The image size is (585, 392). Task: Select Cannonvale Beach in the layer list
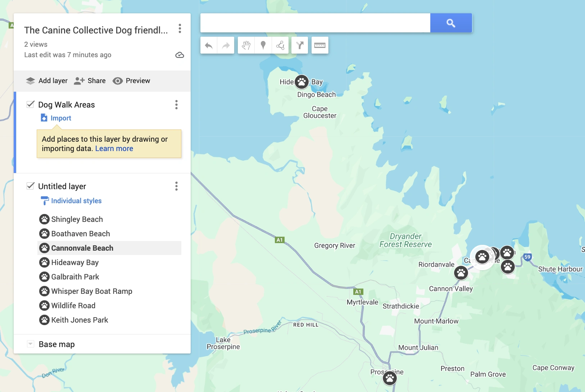click(x=109, y=248)
